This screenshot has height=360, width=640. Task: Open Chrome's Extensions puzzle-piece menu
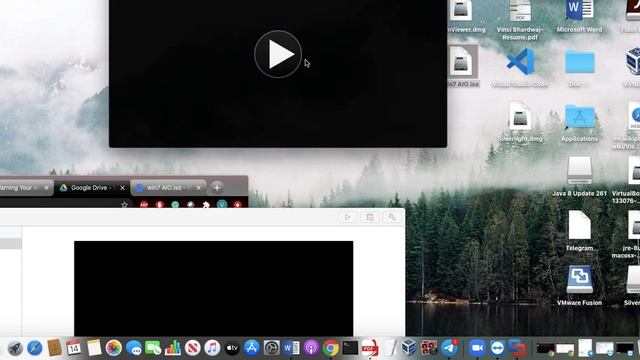[206, 204]
